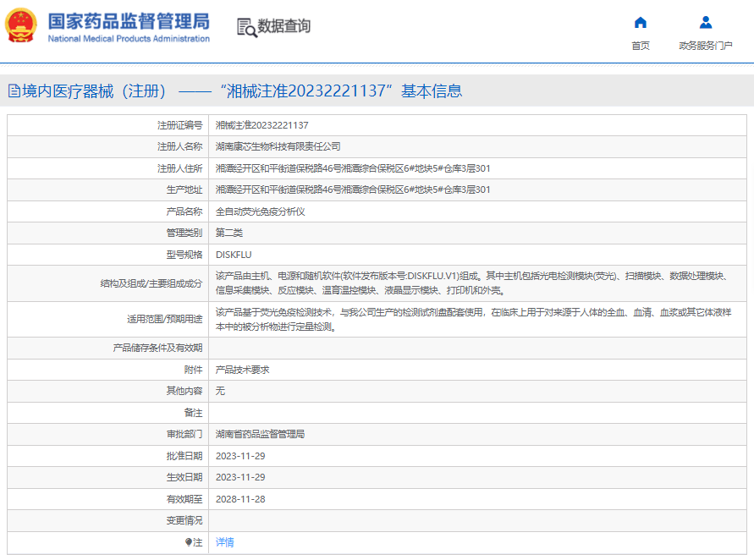Click the 管理类别 row label
754x560 pixels.
click(x=184, y=233)
